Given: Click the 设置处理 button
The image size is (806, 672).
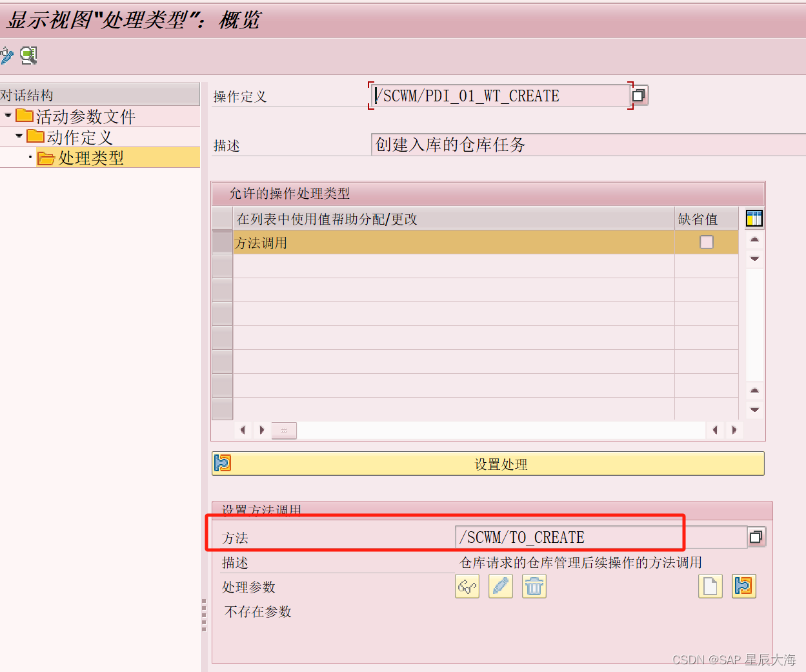Looking at the screenshot, I should coord(488,463).
